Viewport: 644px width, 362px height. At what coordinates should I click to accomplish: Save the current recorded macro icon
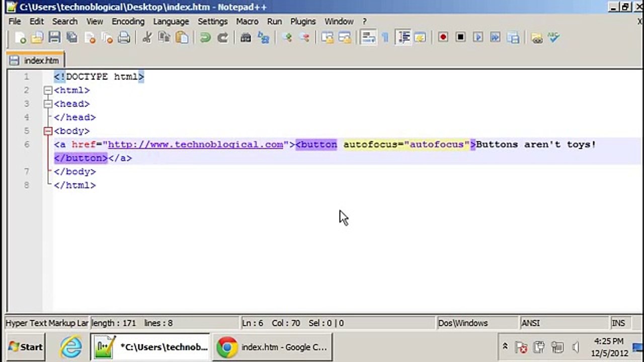click(x=513, y=38)
